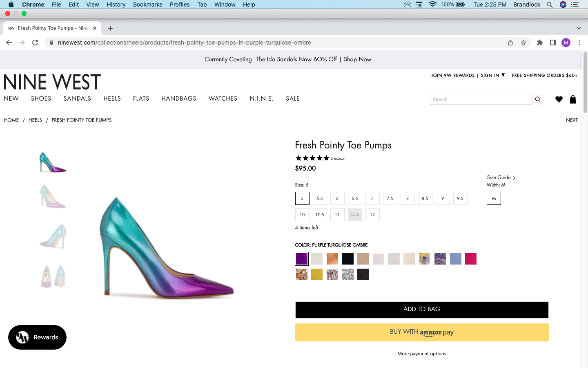Select width M
This screenshot has width=588, height=368.
point(494,198)
